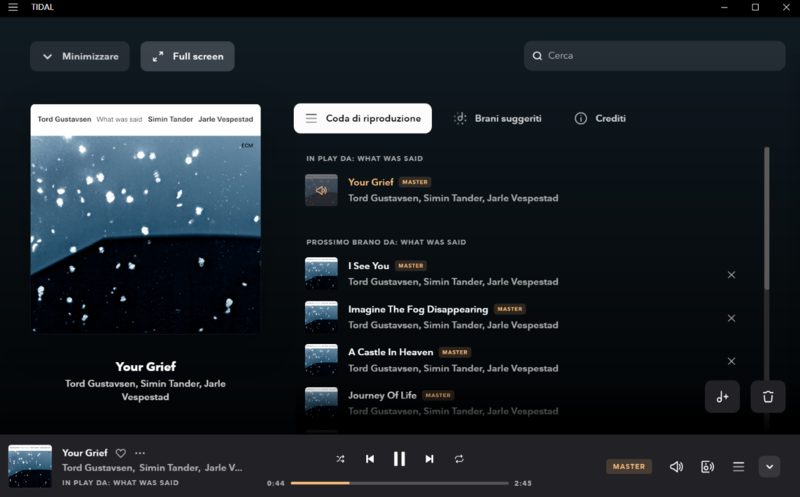800x497 pixels.
Task: Clear the play queue with trash icon
Action: coord(768,397)
